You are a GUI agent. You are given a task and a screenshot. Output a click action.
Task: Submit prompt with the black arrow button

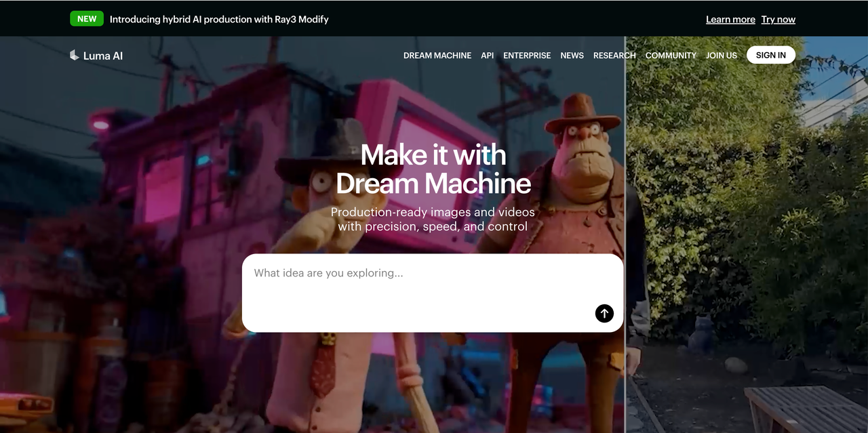point(604,313)
